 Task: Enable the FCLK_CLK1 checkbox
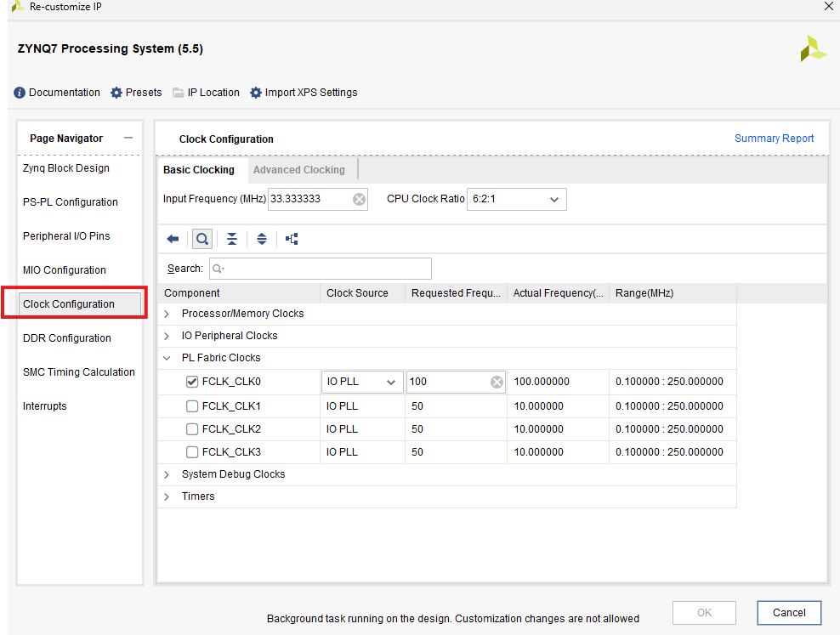192,406
